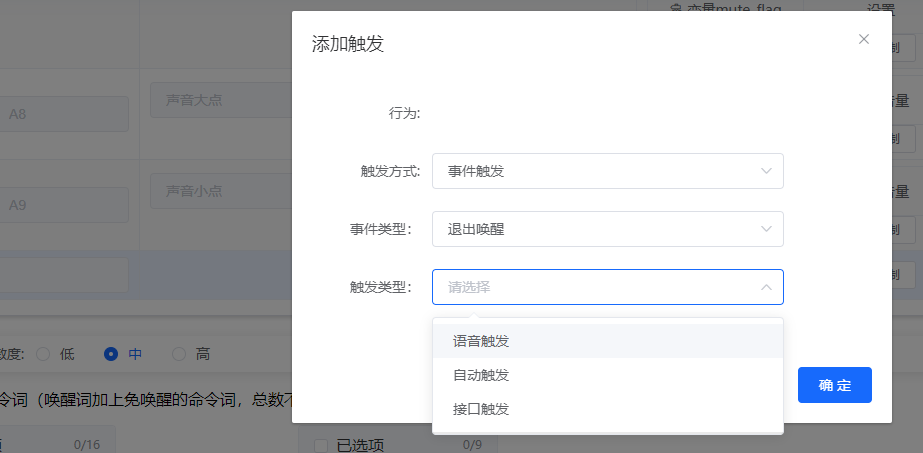Viewport: 923px width, 453px height.
Task: Click the blue 确定 button
Action: (835, 385)
